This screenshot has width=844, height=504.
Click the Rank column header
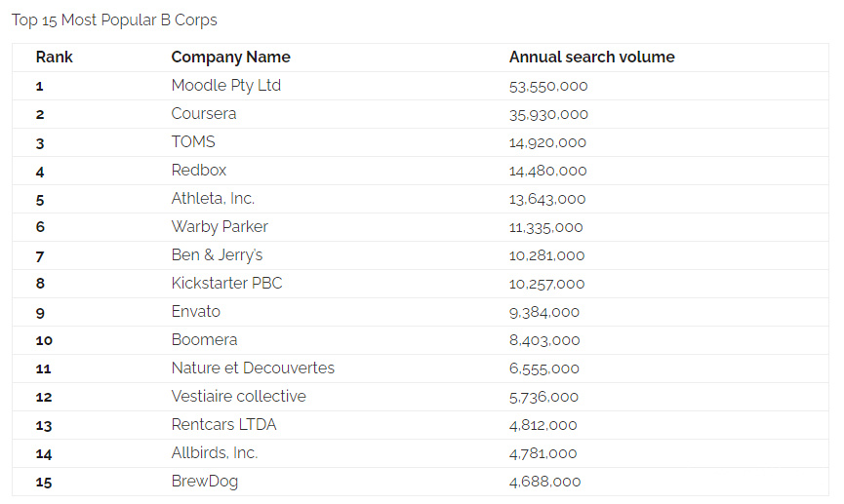click(x=54, y=57)
